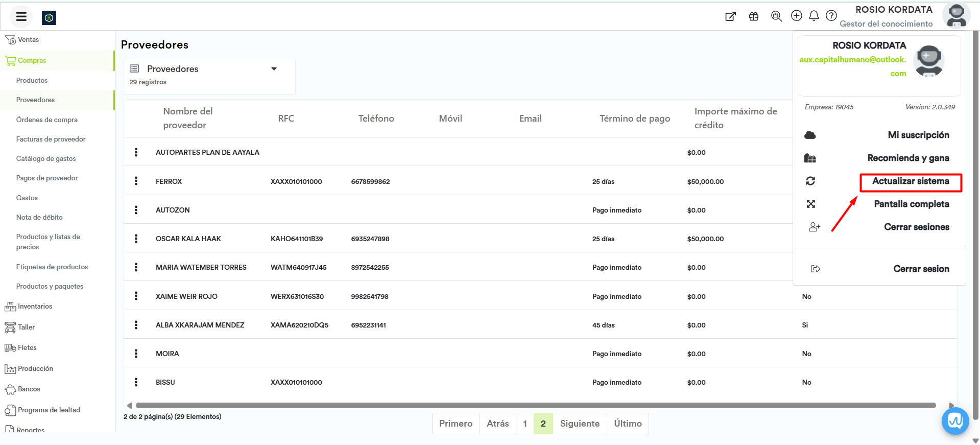This screenshot has width=980, height=445.
Task: Open Órdenes de compra in sidebar
Action: coord(47,120)
